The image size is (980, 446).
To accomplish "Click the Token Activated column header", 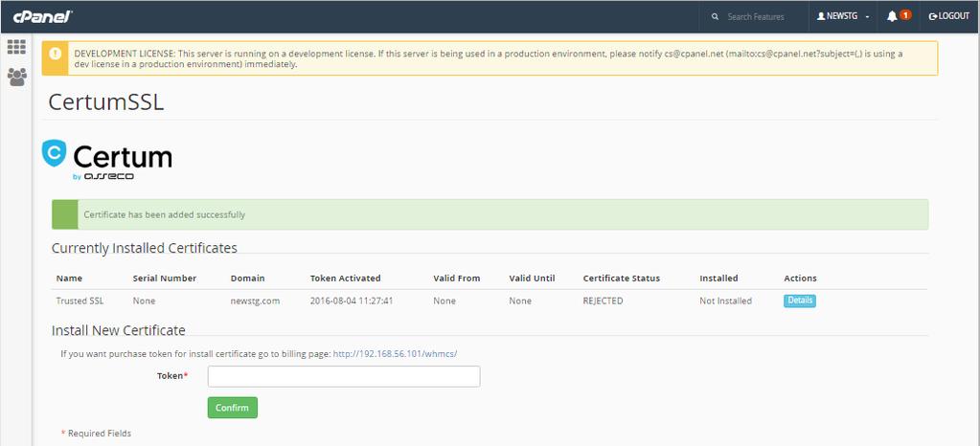I will tap(345, 278).
